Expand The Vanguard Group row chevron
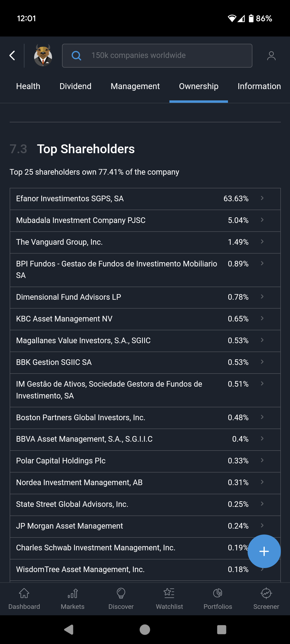Image resolution: width=290 pixels, height=644 pixels. [262, 242]
